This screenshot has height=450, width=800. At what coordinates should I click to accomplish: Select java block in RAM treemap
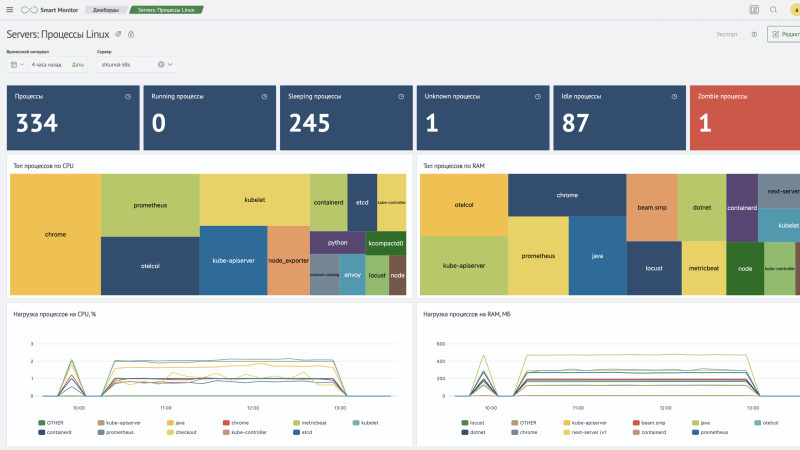[x=597, y=256]
